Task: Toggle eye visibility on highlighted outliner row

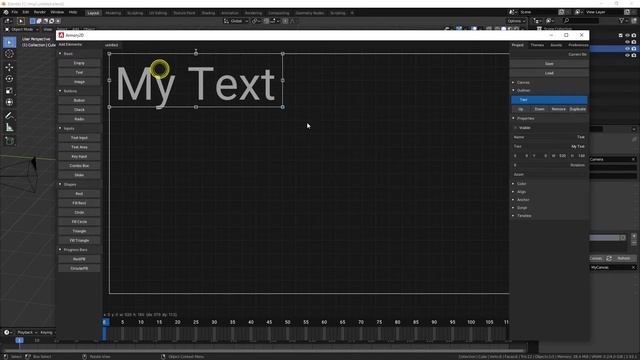Action: tap(627, 49)
